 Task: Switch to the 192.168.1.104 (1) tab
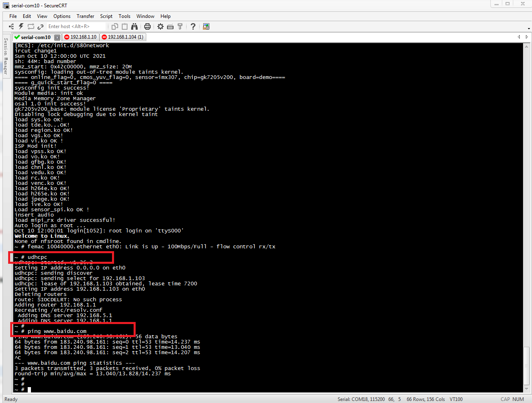coord(123,37)
